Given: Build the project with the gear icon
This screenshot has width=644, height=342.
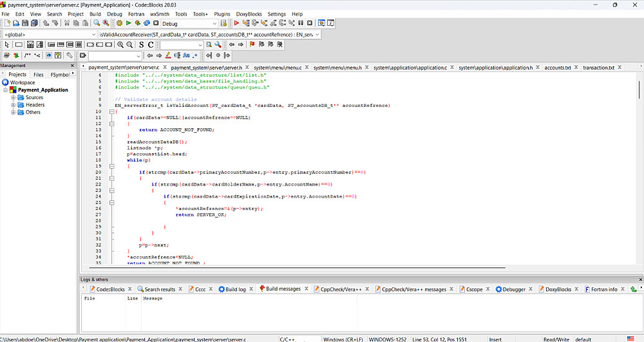Looking at the screenshot, I should point(120,23).
